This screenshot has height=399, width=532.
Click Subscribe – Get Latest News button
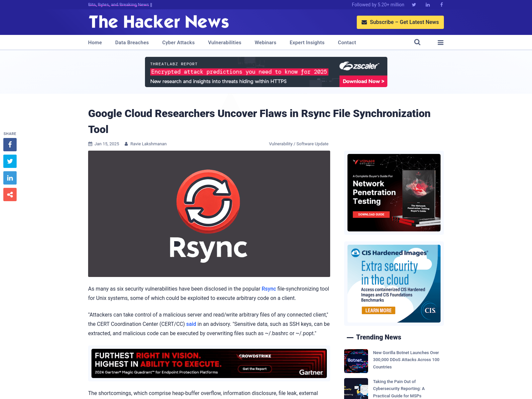point(400,22)
